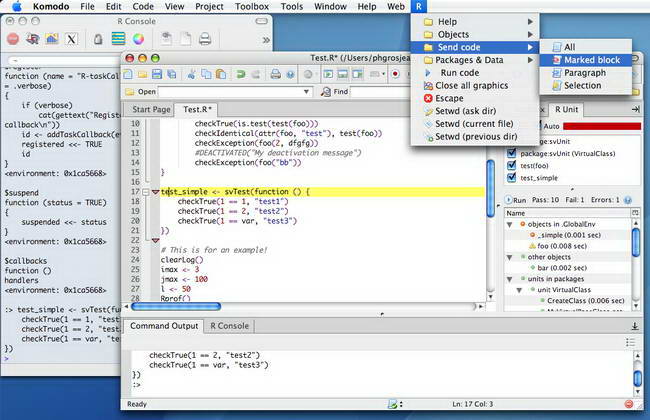Choose 'Marked block' from Send code submenu
650x420 pixels.
coord(584,60)
